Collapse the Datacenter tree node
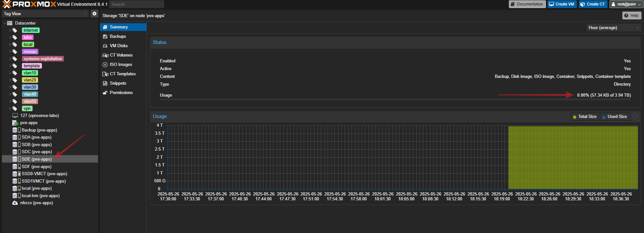The height and width of the screenshot is (233, 644). pos(5,23)
